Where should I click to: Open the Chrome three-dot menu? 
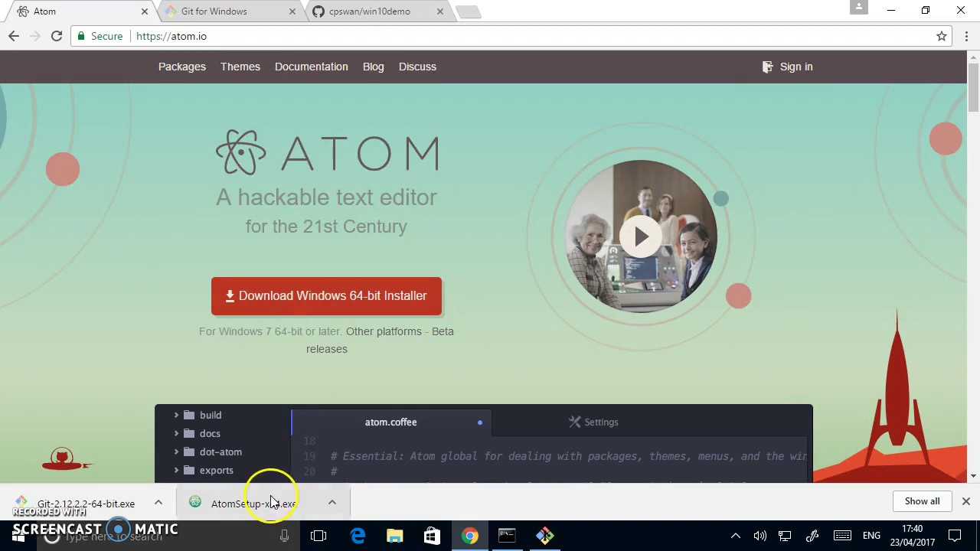[967, 36]
